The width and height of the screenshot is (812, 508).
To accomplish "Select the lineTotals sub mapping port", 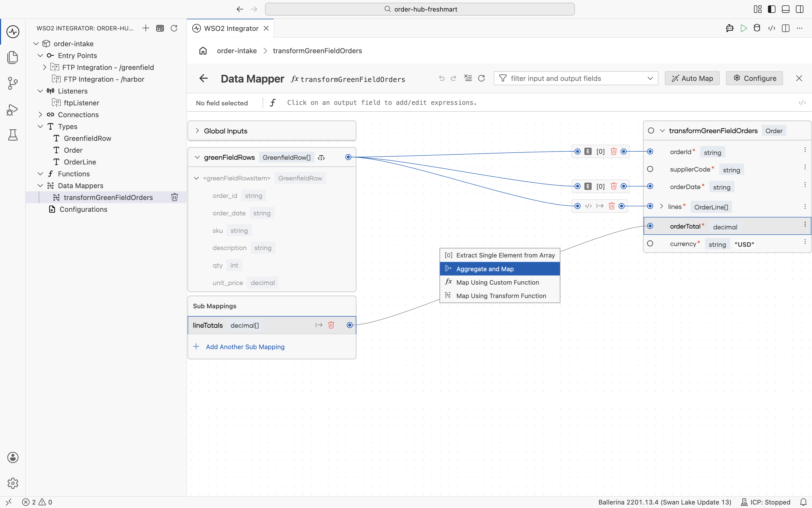I will point(350,325).
